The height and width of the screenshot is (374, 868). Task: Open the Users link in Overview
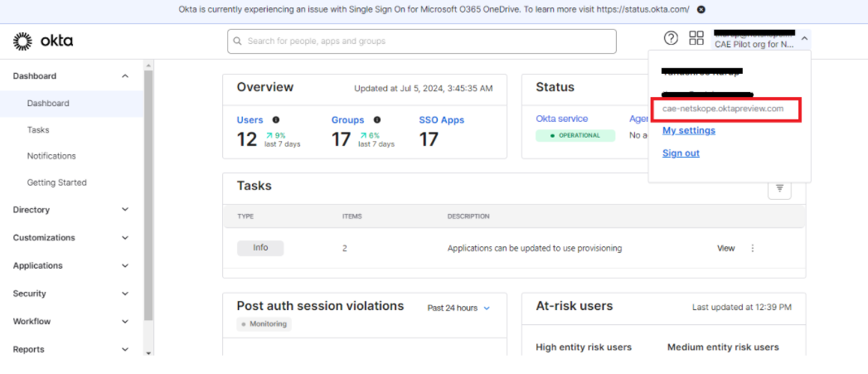pyautogui.click(x=250, y=119)
